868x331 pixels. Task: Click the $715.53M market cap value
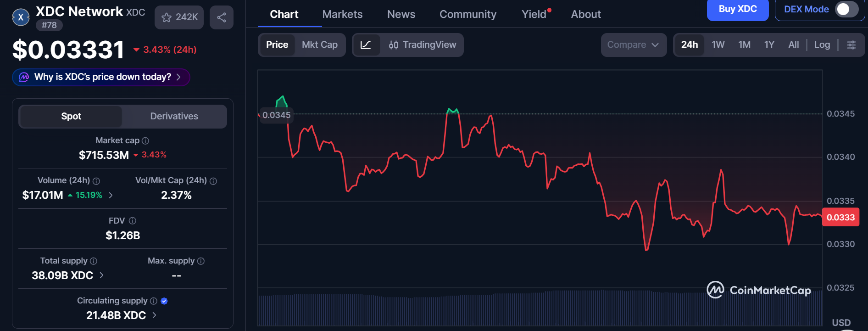pos(104,155)
